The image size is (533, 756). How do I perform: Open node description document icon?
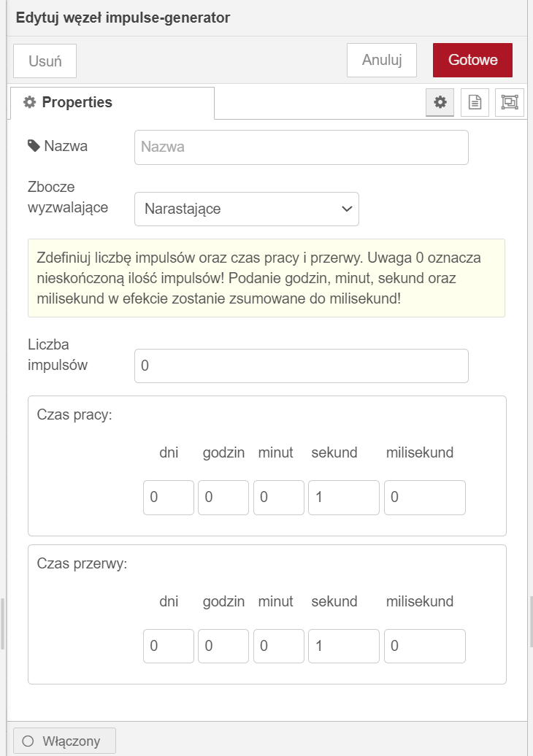click(x=475, y=102)
